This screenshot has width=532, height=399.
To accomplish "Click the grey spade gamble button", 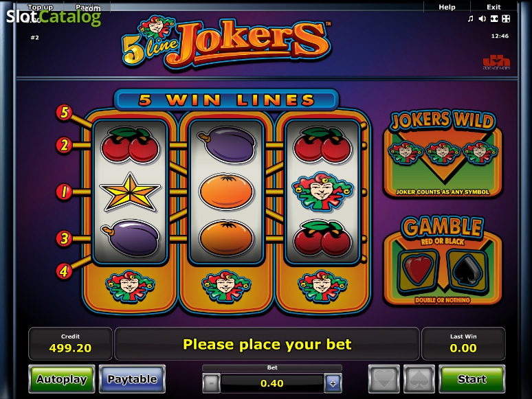I will click(419, 379).
